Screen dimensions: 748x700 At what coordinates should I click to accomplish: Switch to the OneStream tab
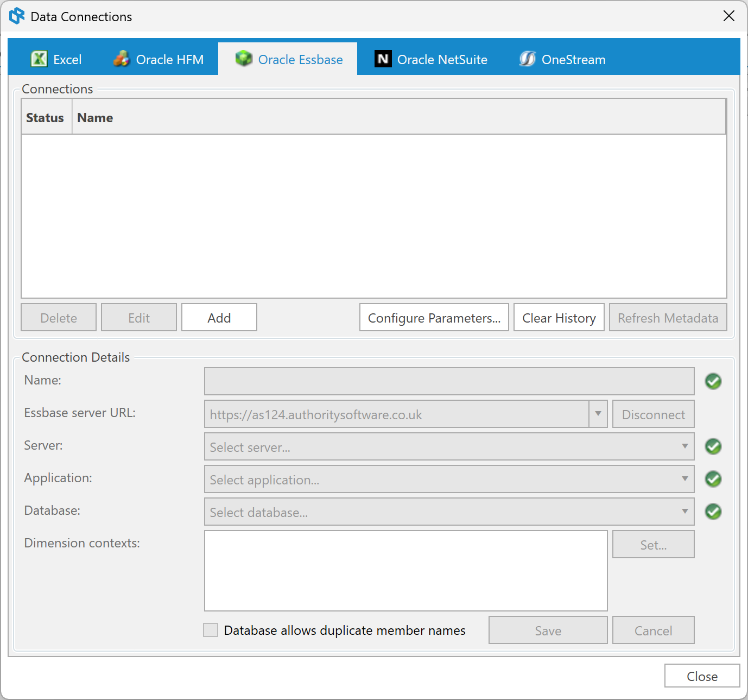(573, 59)
